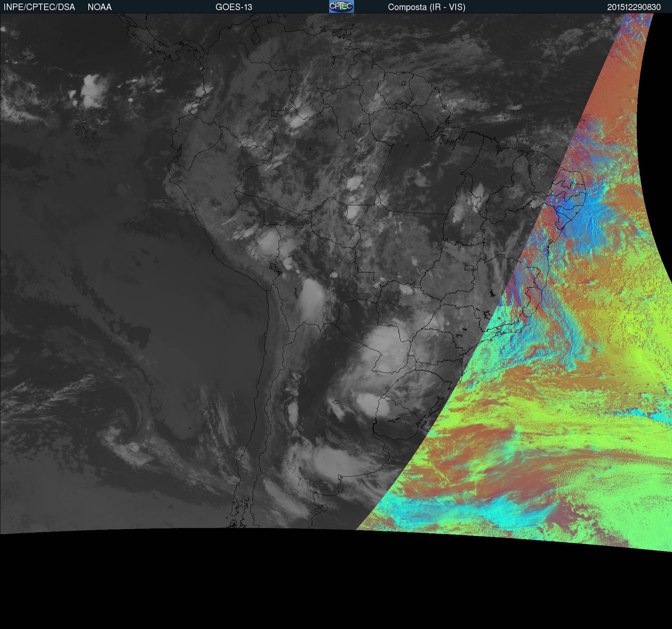672x629 pixels.
Task: Click the Composta (IR - VIS) title
Action: click(x=426, y=7)
